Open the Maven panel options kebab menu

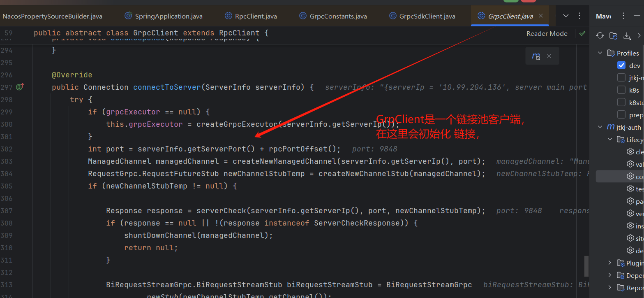(x=623, y=16)
